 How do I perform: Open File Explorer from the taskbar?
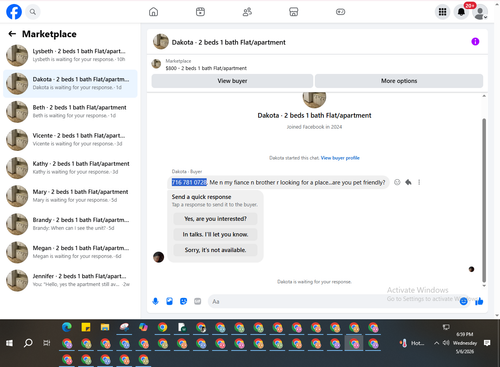coord(105,327)
